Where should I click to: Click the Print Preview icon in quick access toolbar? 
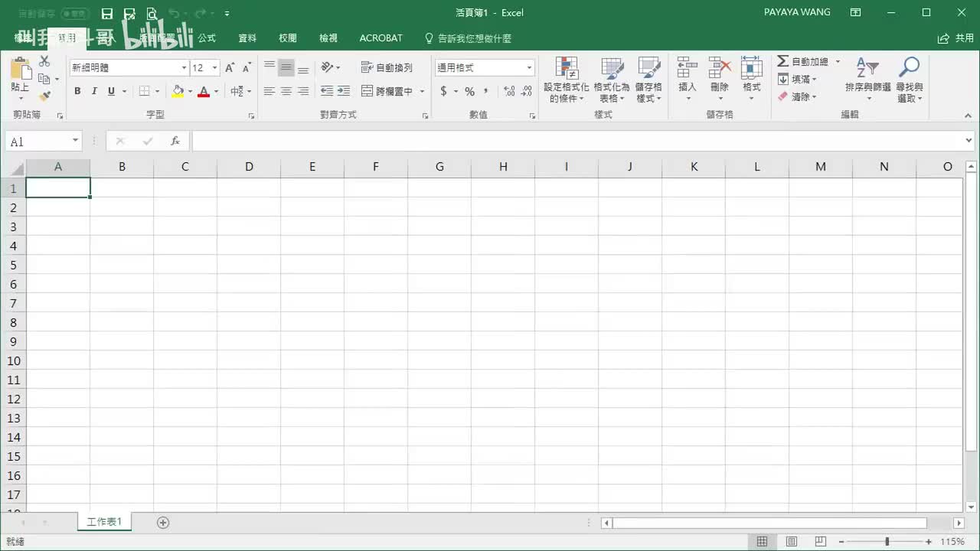pos(152,13)
